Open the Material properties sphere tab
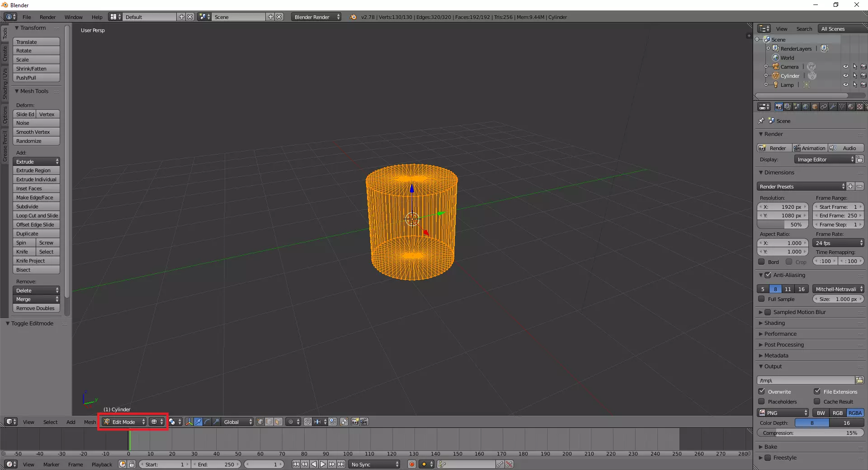The width and height of the screenshot is (868, 470). pyautogui.click(x=851, y=107)
